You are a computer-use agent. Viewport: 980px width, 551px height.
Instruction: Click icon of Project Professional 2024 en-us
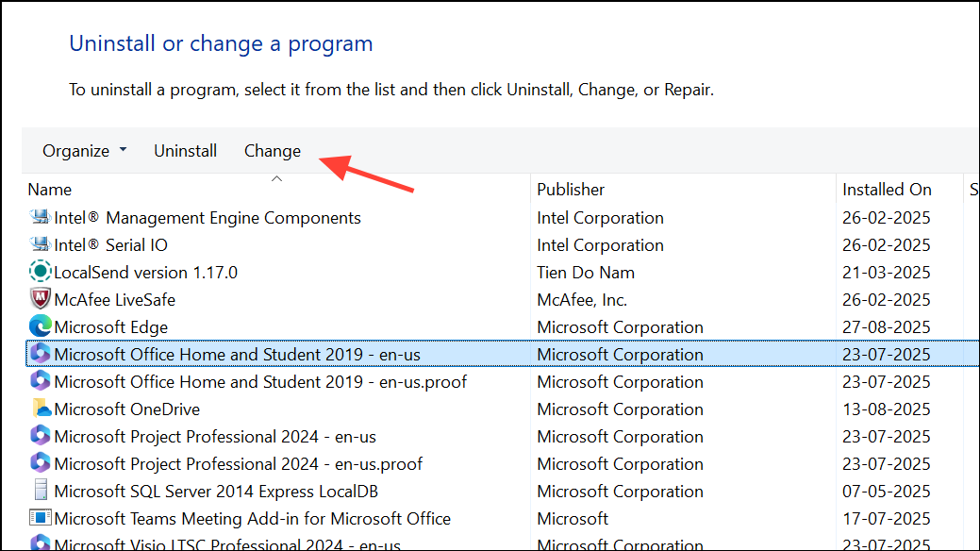pyautogui.click(x=40, y=436)
